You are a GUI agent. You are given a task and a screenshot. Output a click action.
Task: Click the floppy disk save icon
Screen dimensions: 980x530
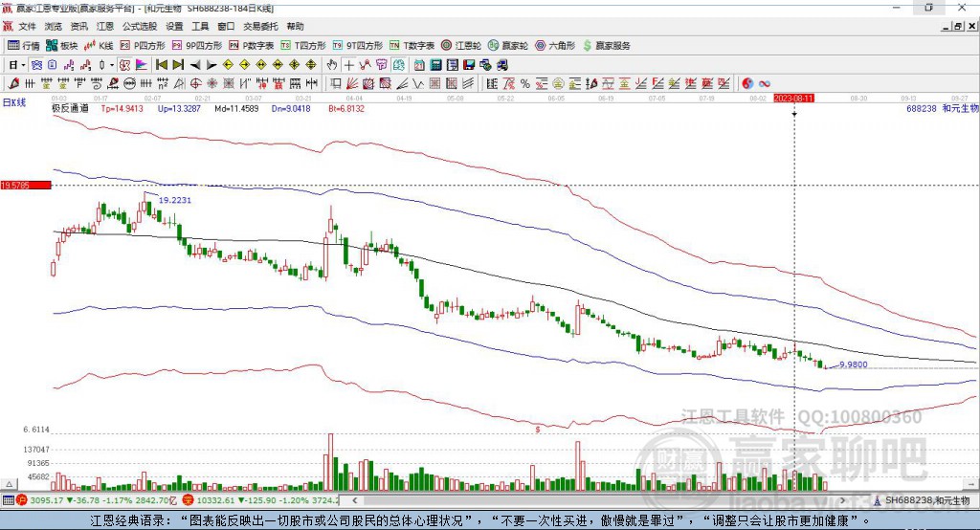pyautogui.click(x=469, y=65)
